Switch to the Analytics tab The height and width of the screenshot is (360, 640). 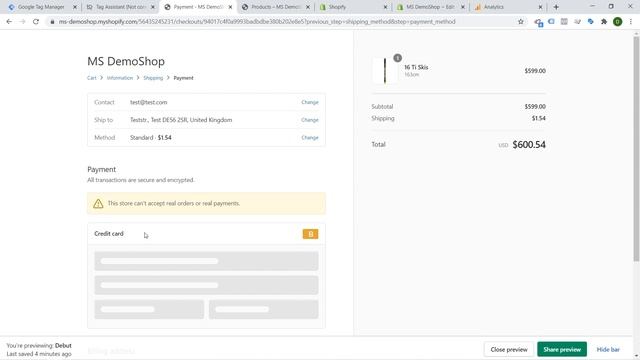tap(493, 7)
